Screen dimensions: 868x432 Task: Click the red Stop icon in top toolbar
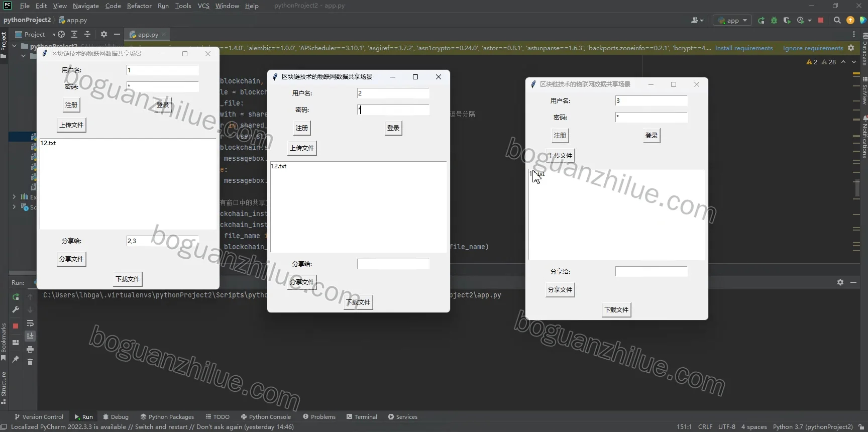click(x=821, y=20)
